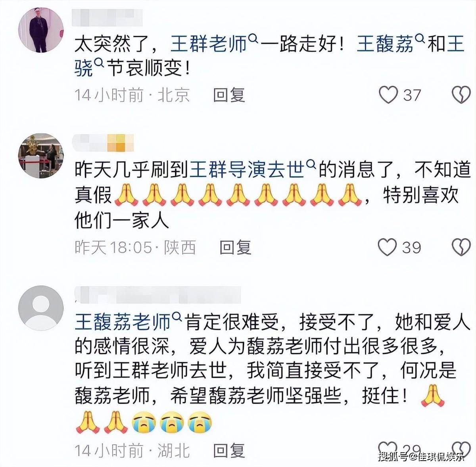The height and width of the screenshot is (467, 476).
Task: Tap broken heart on the Shaanxi comment
Action: coord(461,247)
